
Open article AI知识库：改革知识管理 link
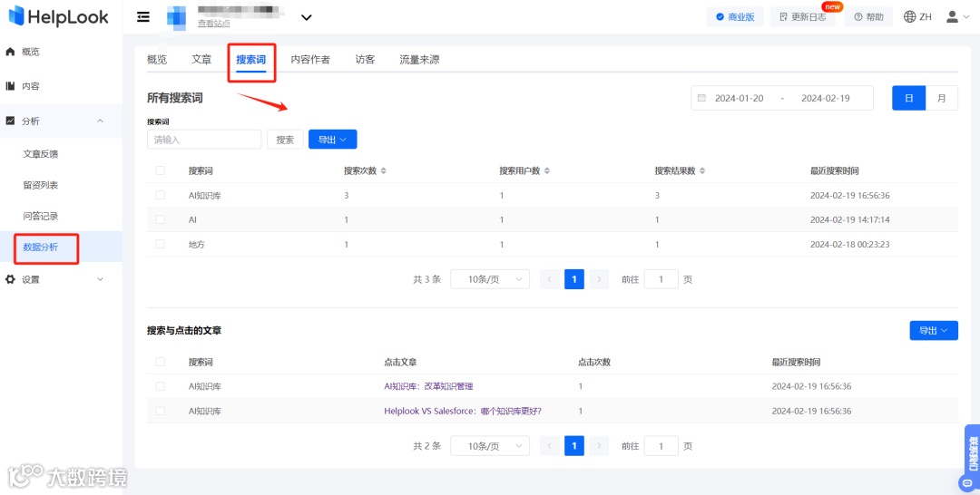click(x=428, y=386)
